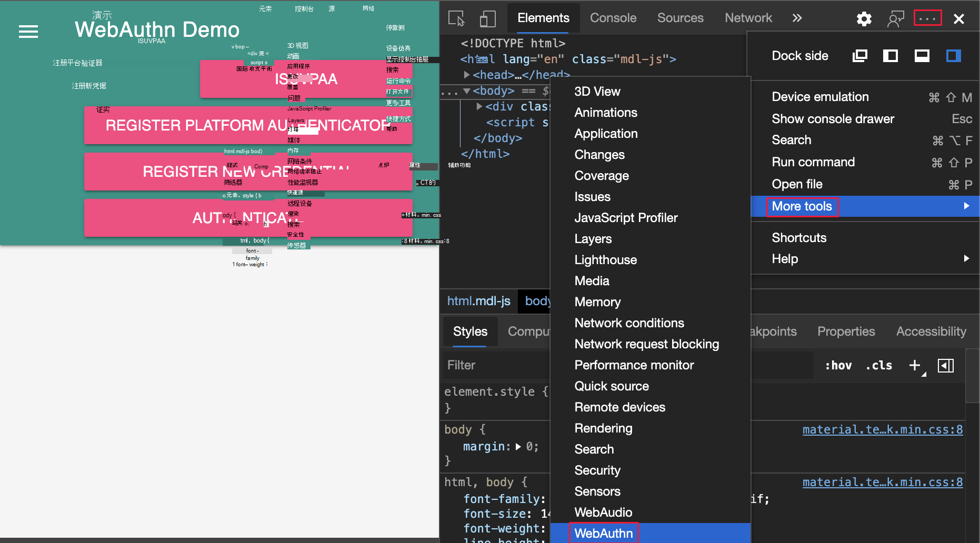The height and width of the screenshot is (543, 980).
Task: Expand the head element node
Action: coord(466,75)
